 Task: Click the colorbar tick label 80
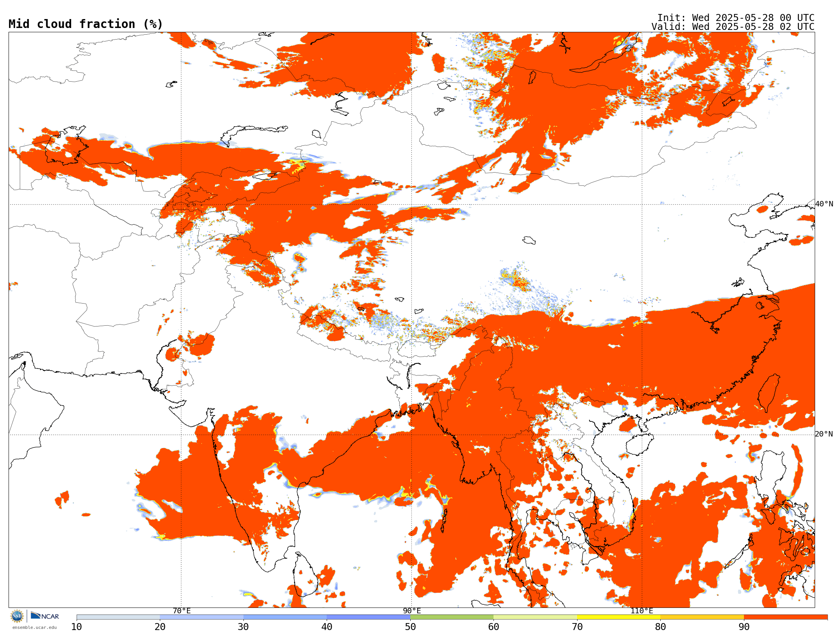tap(660, 627)
